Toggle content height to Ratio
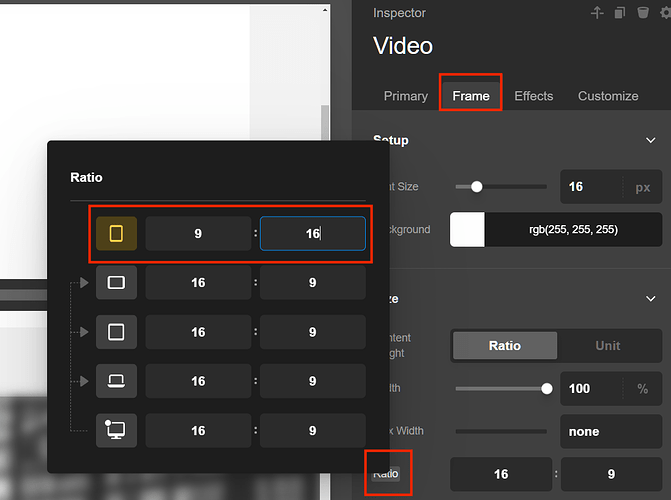671x500 pixels. pos(504,345)
